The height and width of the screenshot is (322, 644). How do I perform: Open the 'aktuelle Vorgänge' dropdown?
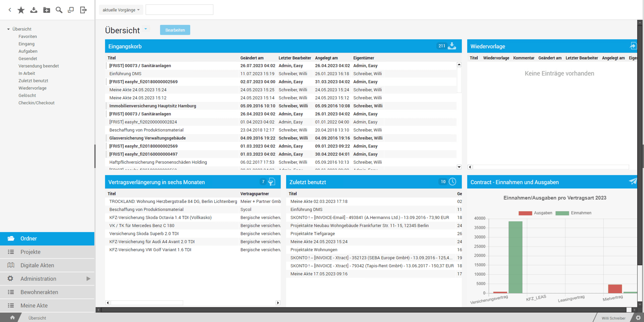121,10
